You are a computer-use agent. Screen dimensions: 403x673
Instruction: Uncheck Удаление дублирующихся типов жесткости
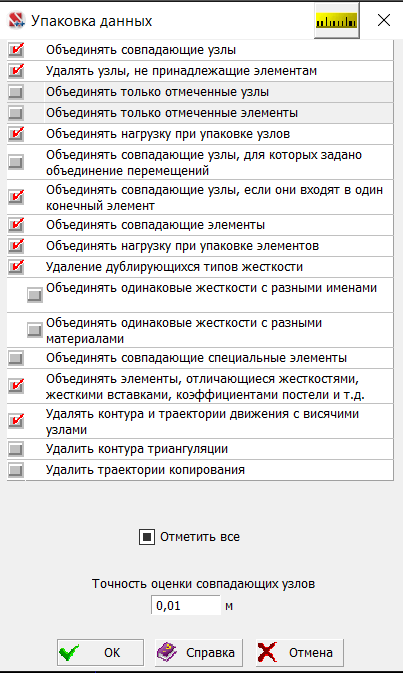pyautogui.click(x=16, y=267)
